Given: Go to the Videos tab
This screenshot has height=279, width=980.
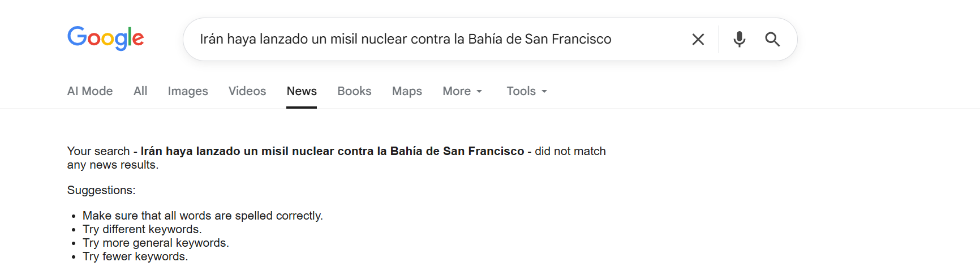Looking at the screenshot, I should coord(247,91).
